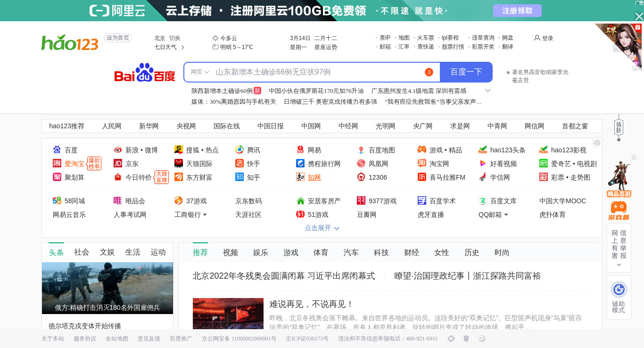Viewport: 644px width, 348px height.
Task: Toggle skin with 换肤 tag
Action: (619, 127)
